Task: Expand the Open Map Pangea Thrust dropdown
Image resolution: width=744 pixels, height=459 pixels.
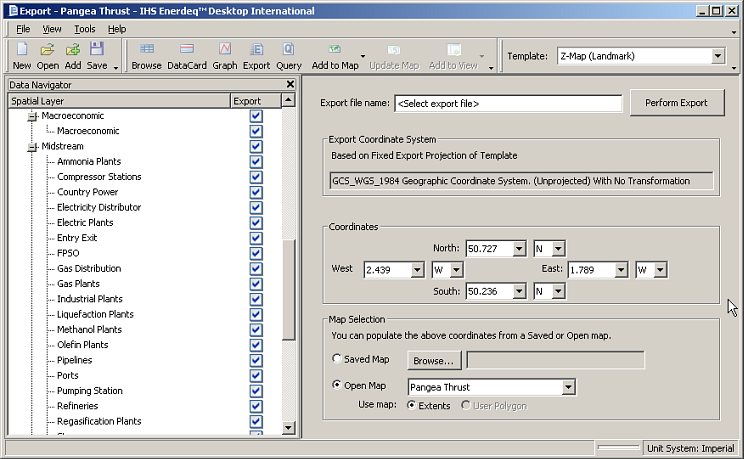Action: pyautogui.click(x=568, y=387)
